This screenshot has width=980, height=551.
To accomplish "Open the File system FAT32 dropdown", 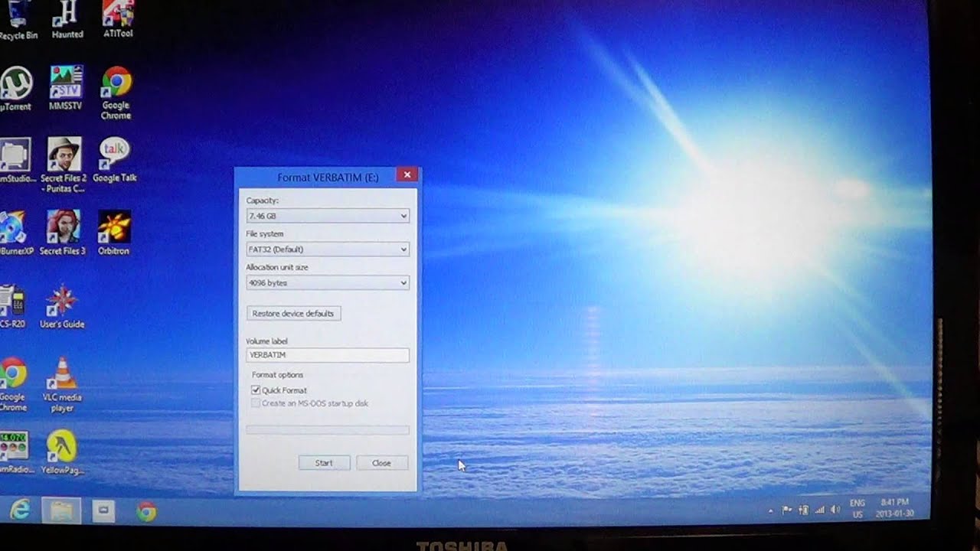I will [x=328, y=249].
